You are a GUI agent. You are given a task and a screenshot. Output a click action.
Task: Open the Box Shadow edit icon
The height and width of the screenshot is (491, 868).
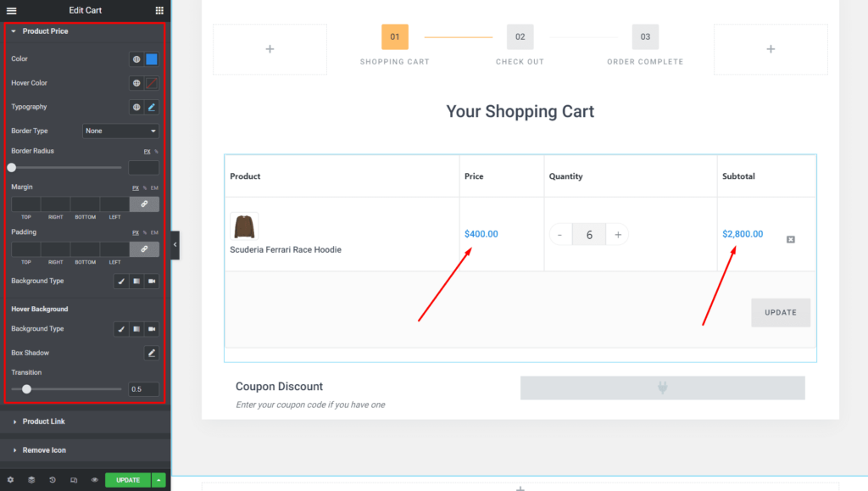[152, 353]
